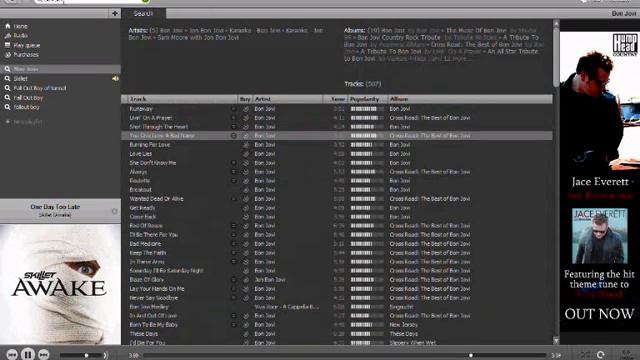Click buy icon on Bad Medicine row

(246, 244)
